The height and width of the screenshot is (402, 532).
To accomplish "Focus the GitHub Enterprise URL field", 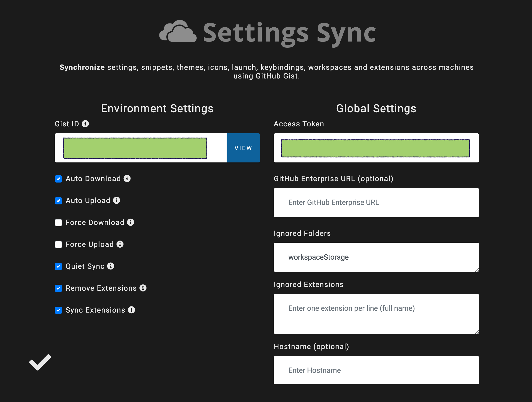I will pyautogui.click(x=376, y=203).
